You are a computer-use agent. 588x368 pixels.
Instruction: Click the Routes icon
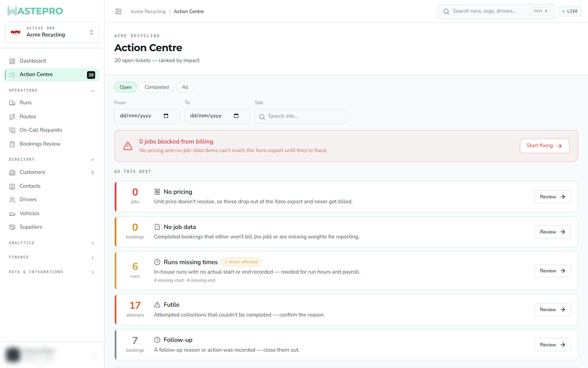[12, 117]
